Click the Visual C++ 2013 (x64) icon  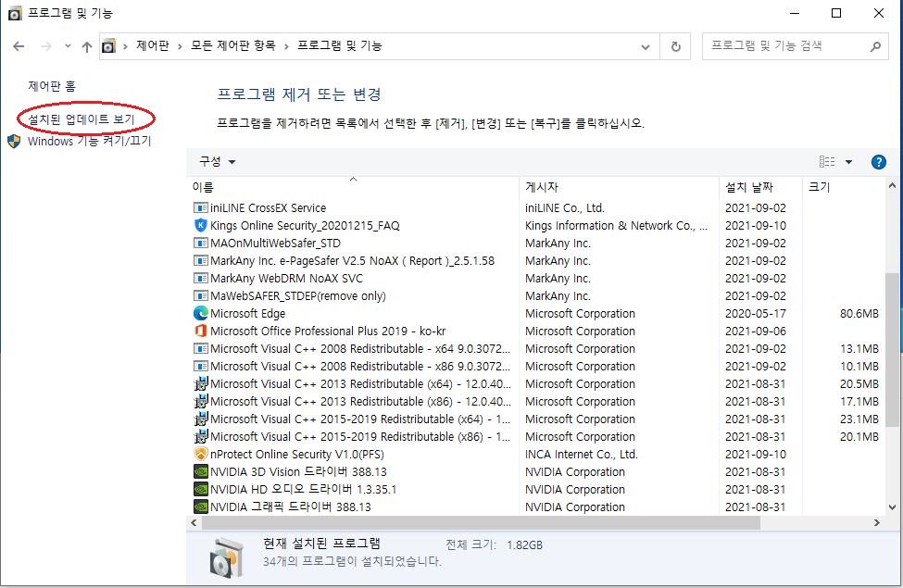pyautogui.click(x=200, y=384)
